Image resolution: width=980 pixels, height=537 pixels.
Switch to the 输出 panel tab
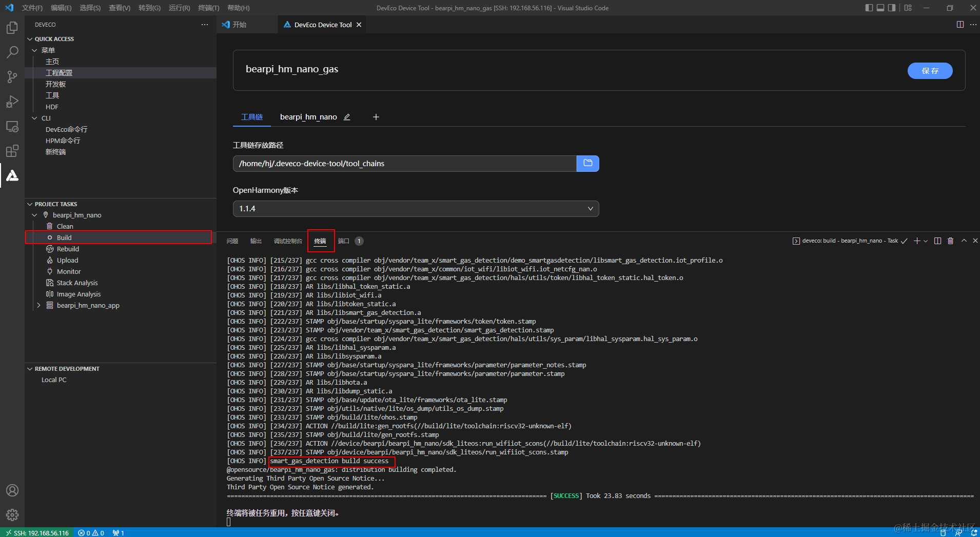[x=256, y=241]
